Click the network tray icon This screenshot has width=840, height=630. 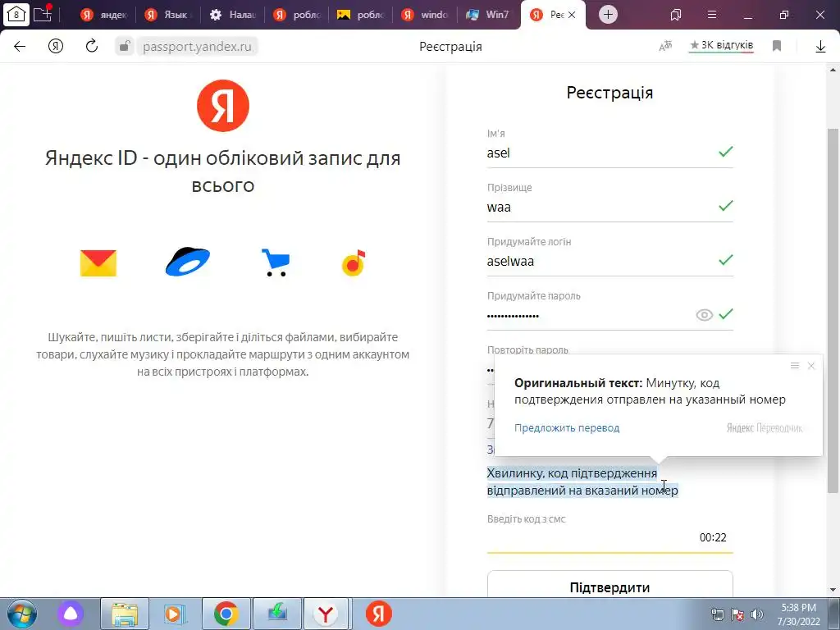click(x=717, y=614)
